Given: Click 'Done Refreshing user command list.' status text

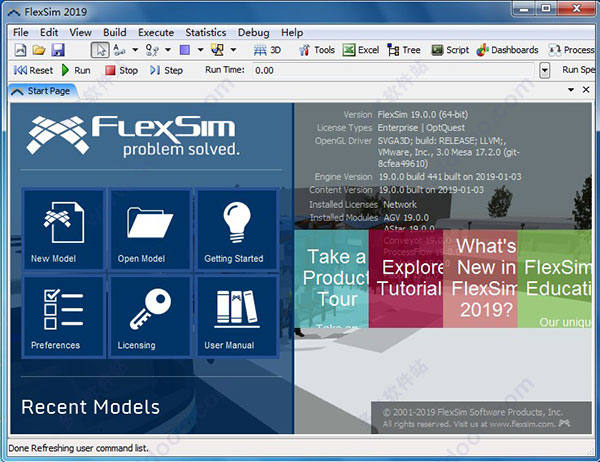Looking at the screenshot, I should click(x=78, y=448).
